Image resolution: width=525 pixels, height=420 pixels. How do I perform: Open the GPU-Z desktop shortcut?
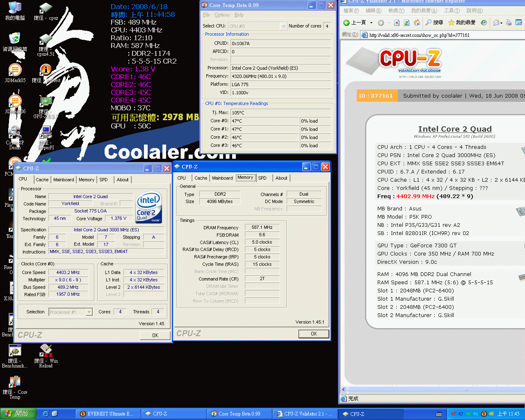tap(46, 107)
